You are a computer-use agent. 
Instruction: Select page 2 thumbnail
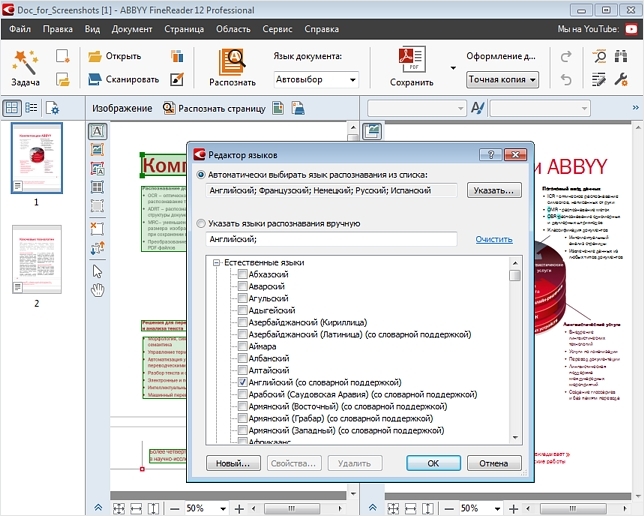(37, 259)
